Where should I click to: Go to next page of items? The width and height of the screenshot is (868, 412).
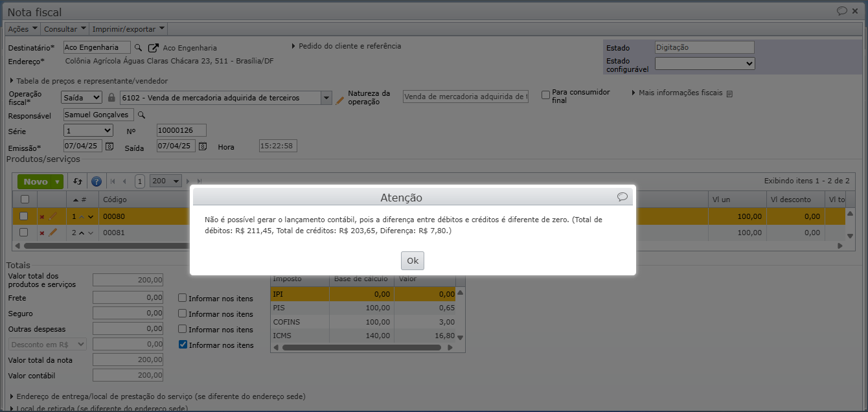click(188, 182)
